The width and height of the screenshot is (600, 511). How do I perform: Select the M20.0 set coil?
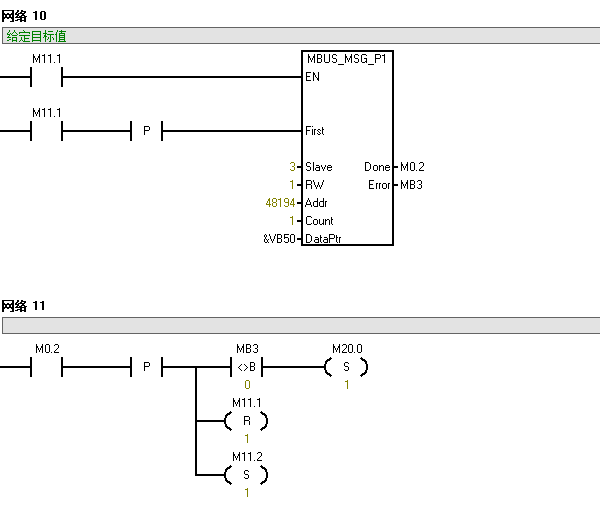point(346,367)
